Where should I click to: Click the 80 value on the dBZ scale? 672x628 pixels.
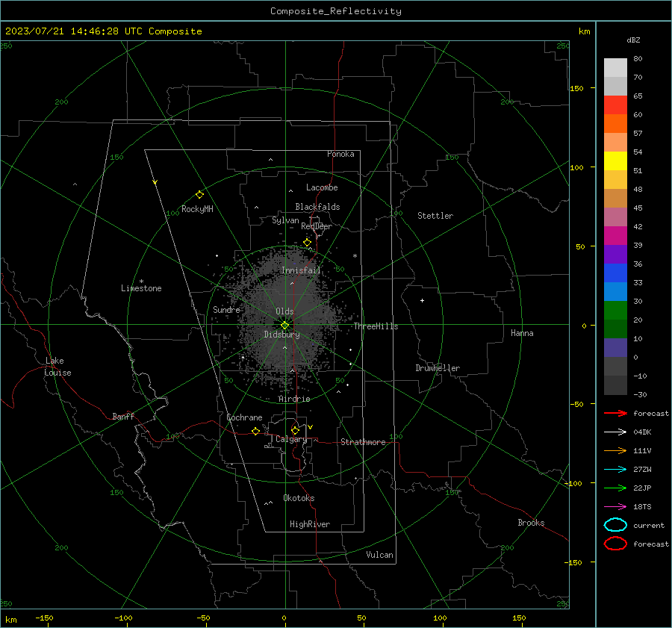pyautogui.click(x=638, y=58)
